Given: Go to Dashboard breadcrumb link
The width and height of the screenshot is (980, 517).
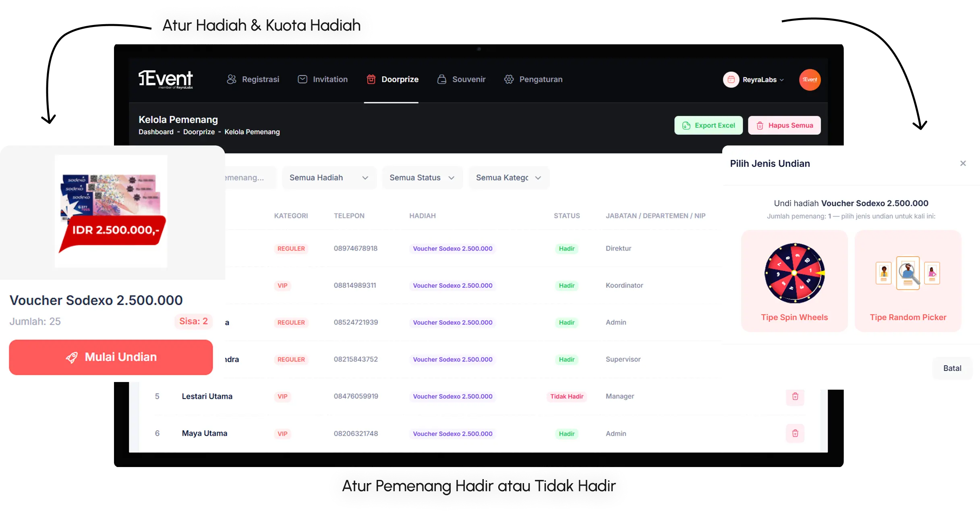Looking at the screenshot, I should [x=156, y=132].
